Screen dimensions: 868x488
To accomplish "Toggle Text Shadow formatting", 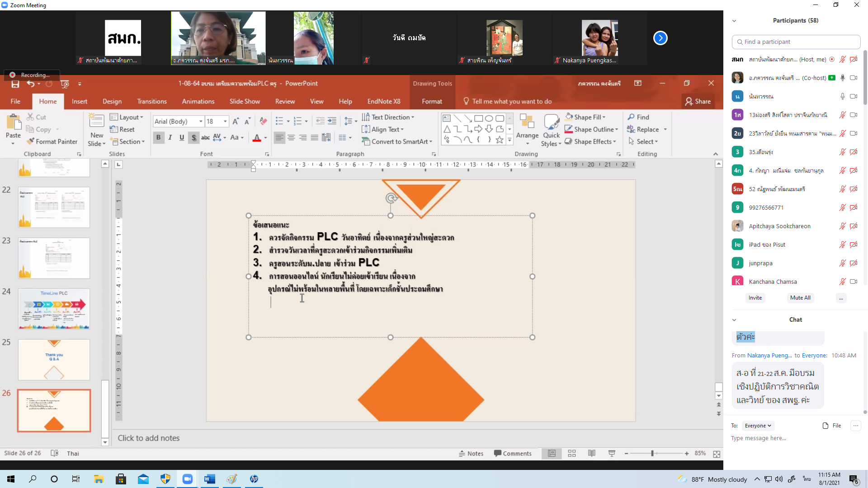I will coord(193,137).
